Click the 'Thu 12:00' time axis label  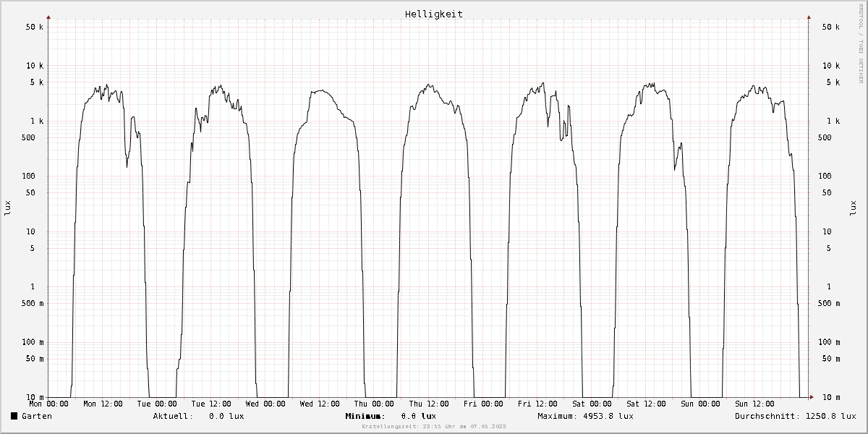click(429, 404)
